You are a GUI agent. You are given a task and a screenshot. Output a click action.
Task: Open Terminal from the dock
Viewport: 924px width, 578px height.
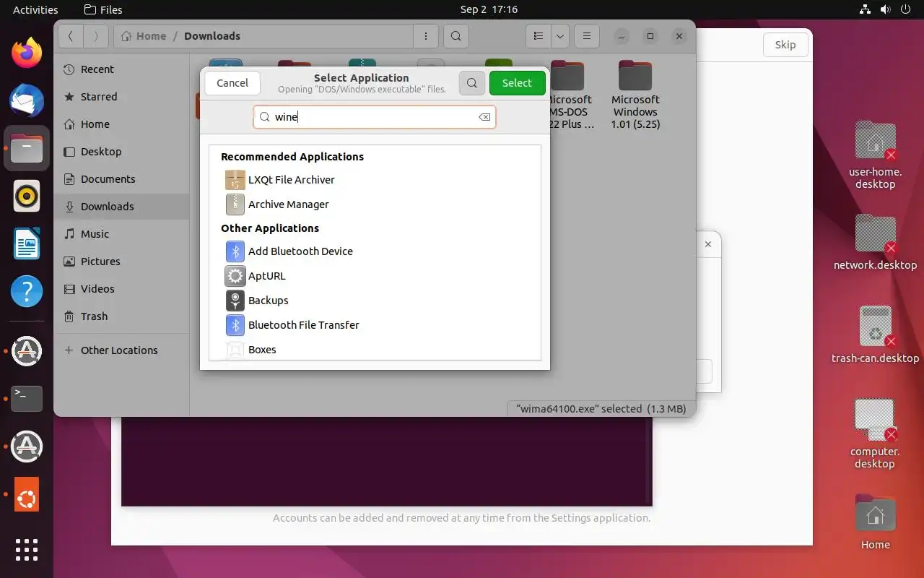pyautogui.click(x=27, y=398)
